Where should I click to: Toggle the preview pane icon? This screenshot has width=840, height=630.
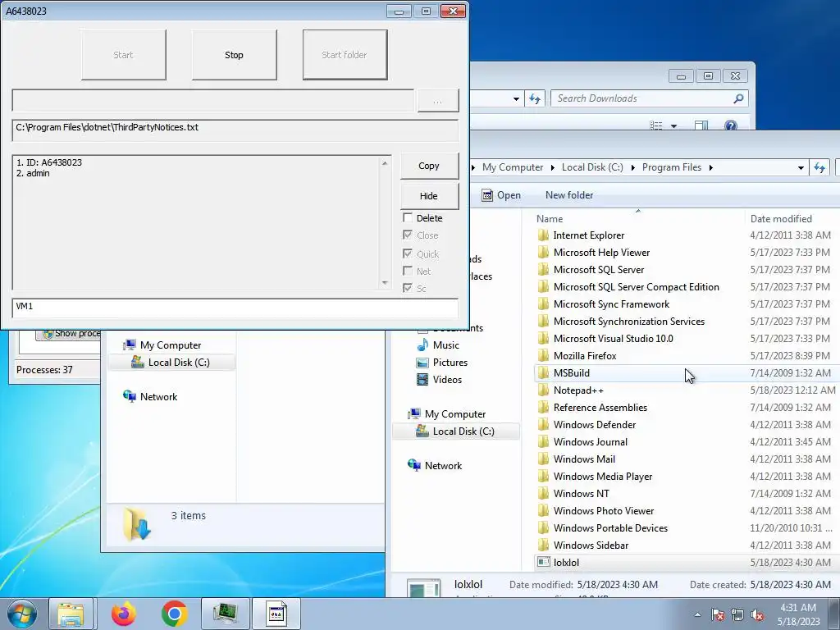701,126
